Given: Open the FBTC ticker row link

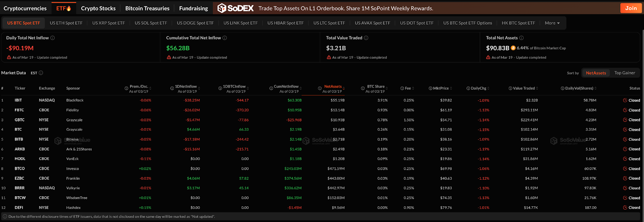Looking at the screenshot, I should [19, 110].
